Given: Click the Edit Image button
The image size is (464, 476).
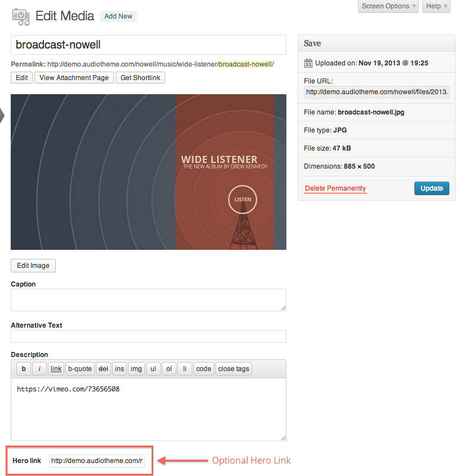Looking at the screenshot, I should coord(33,266).
